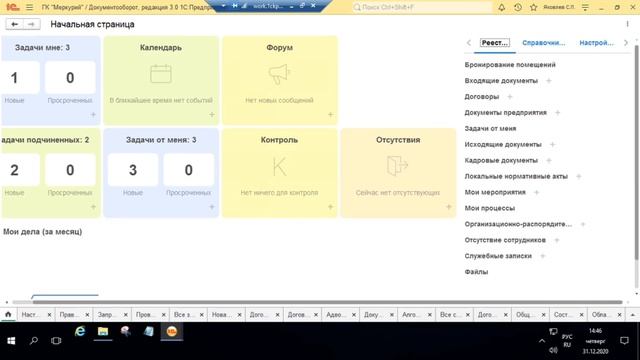The image size is (640, 360).
Task: Switch to the Настрой... tab
Action: pyautogui.click(x=596, y=43)
